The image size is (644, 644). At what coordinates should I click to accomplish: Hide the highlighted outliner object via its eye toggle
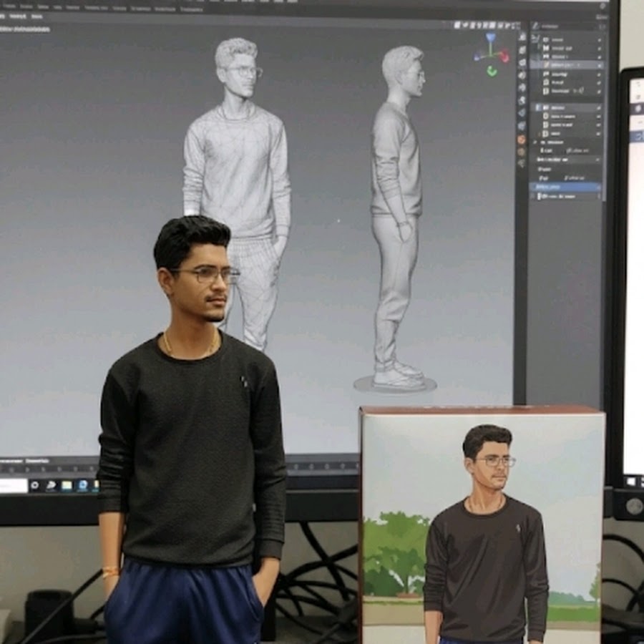[599, 64]
